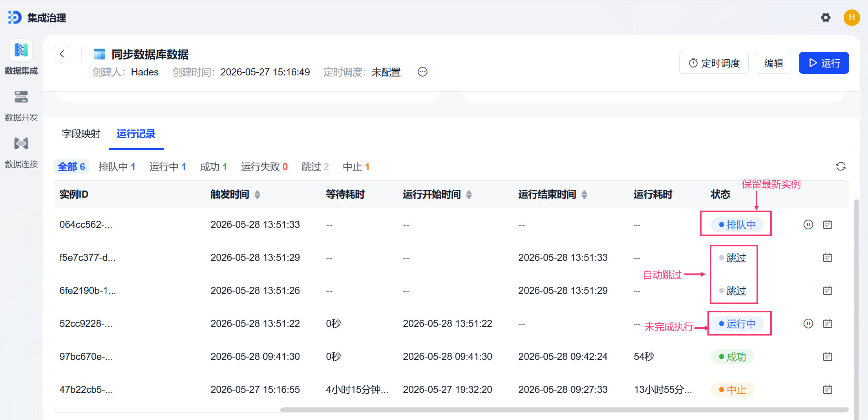868x420 pixels.
Task: Click the 未配置 schedule value
Action: (386, 72)
